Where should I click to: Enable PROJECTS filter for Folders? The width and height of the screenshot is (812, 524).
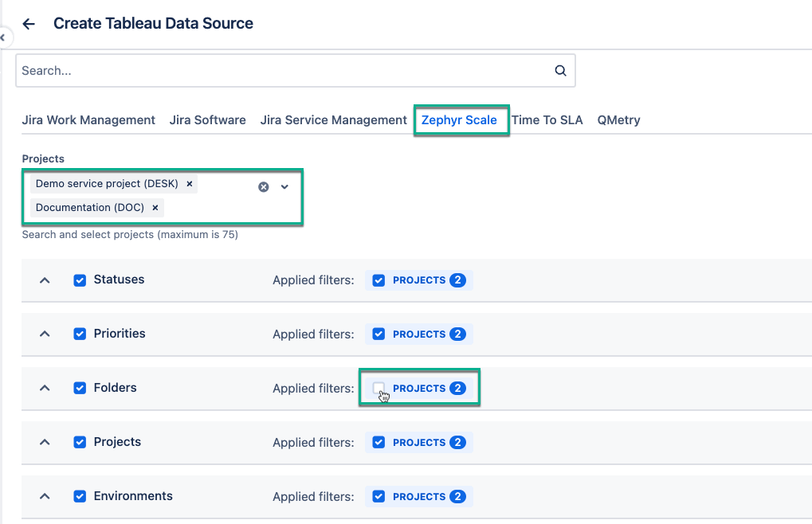click(x=379, y=388)
